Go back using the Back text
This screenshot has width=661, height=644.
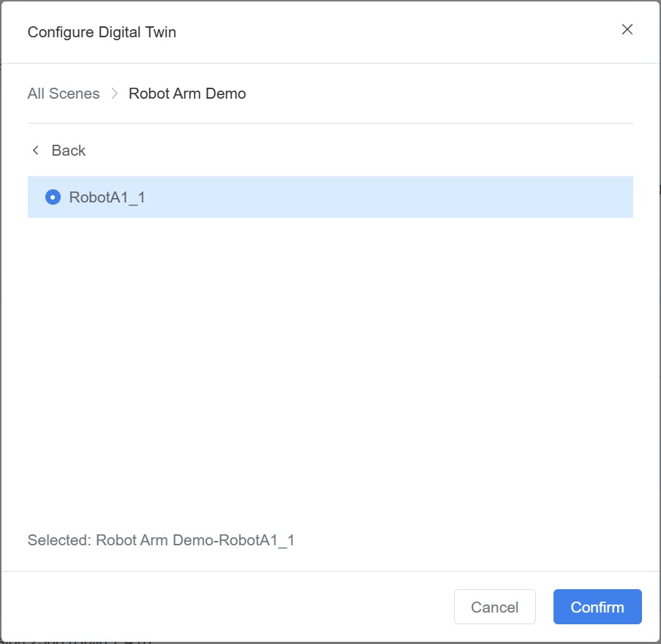click(x=69, y=151)
